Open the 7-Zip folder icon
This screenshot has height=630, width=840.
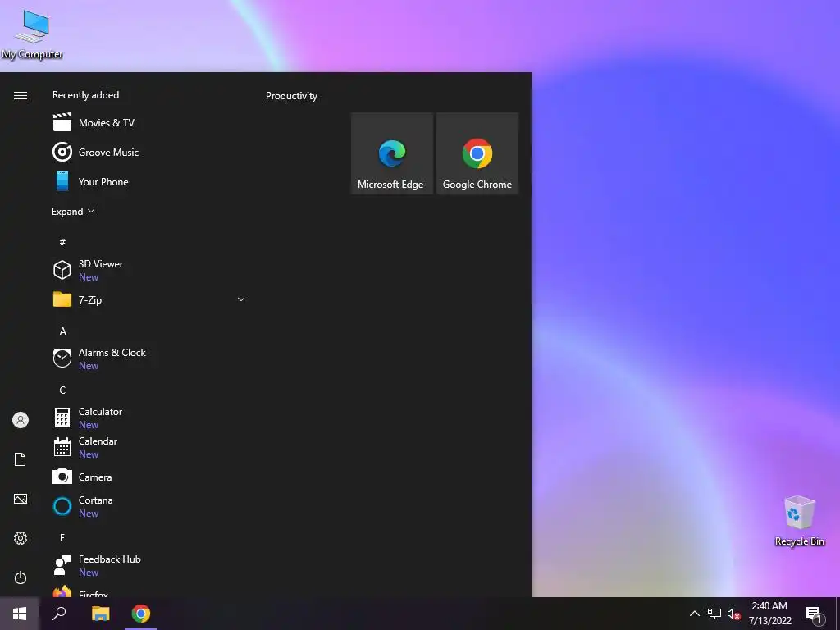(x=62, y=299)
